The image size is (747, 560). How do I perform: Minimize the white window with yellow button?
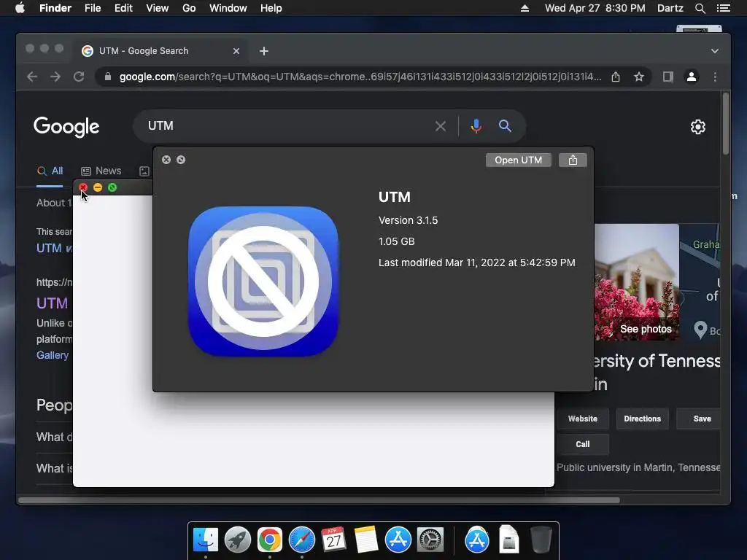click(98, 187)
